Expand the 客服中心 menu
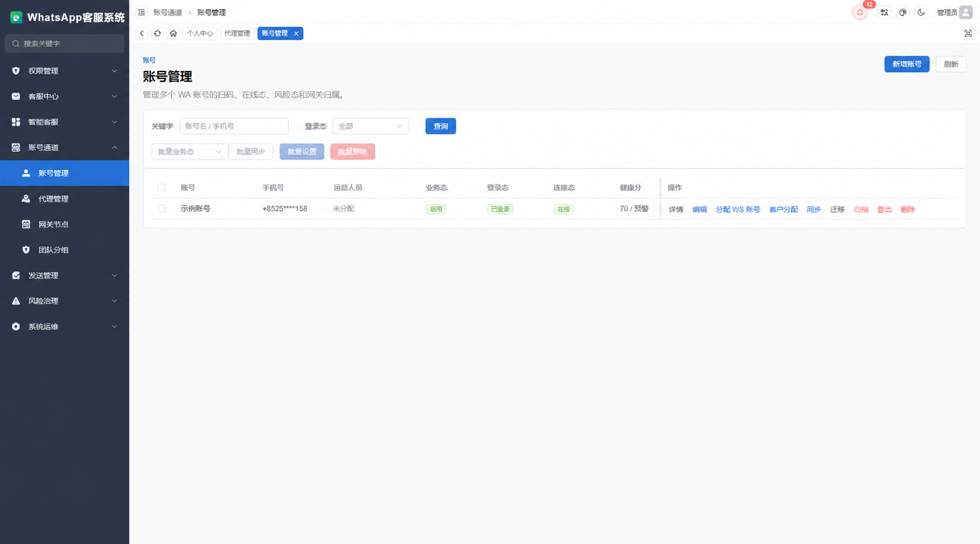The height and width of the screenshot is (544, 980). 65,97
